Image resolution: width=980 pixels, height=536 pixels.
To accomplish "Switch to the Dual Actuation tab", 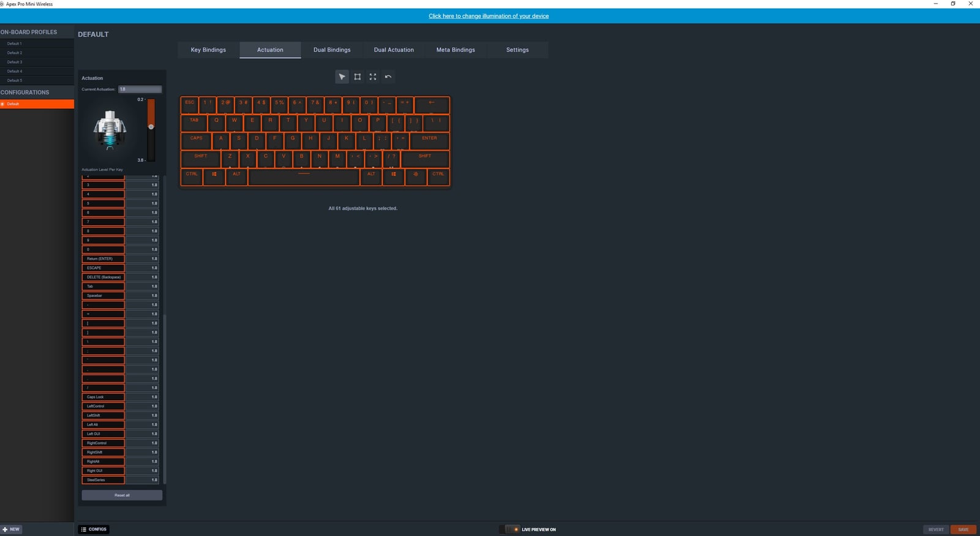I will (393, 50).
